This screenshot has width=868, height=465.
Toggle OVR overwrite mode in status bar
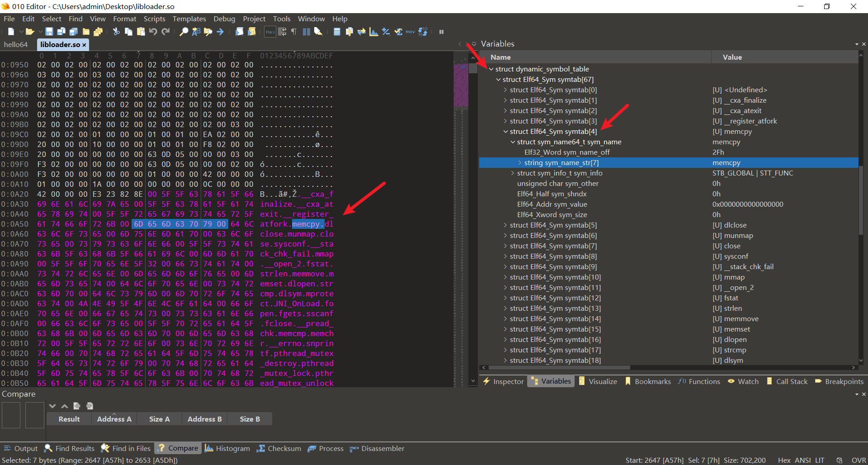point(859,460)
